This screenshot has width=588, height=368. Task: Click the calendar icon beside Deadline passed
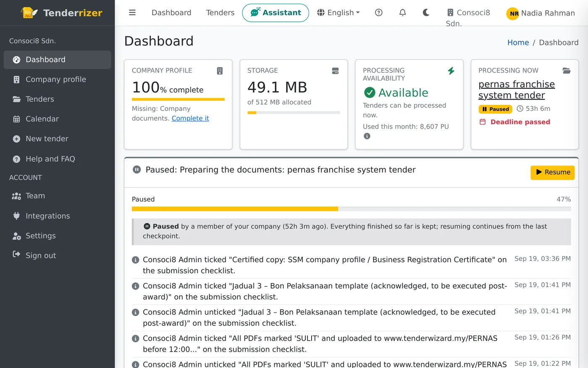tap(483, 122)
